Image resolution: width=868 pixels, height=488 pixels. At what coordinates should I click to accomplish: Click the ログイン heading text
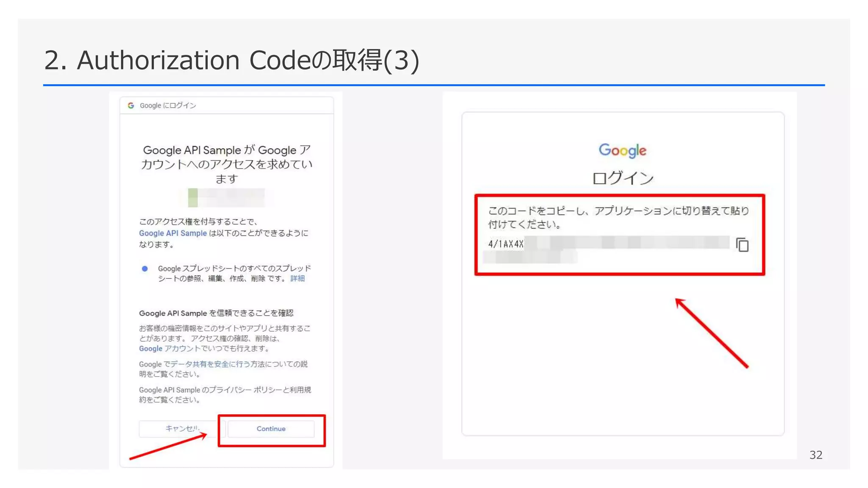pos(623,178)
